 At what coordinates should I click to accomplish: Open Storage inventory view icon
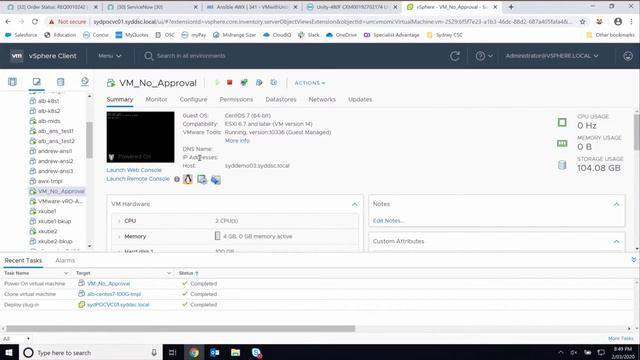60,82
